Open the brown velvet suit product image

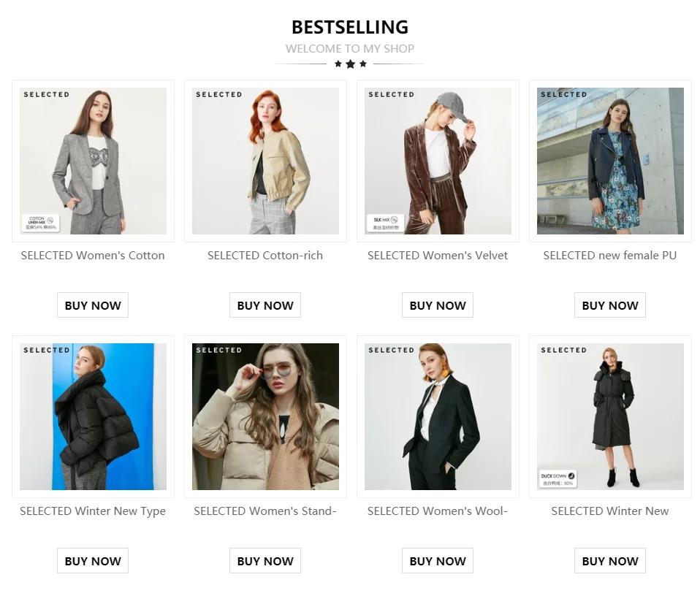pyautogui.click(x=438, y=161)
